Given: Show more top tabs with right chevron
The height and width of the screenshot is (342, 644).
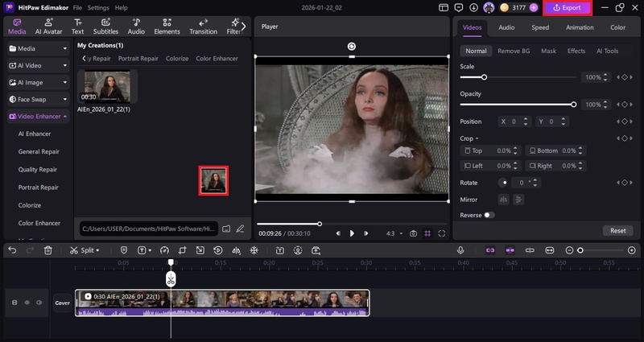Looking at the screenshot, I should (x=244, y=27).
